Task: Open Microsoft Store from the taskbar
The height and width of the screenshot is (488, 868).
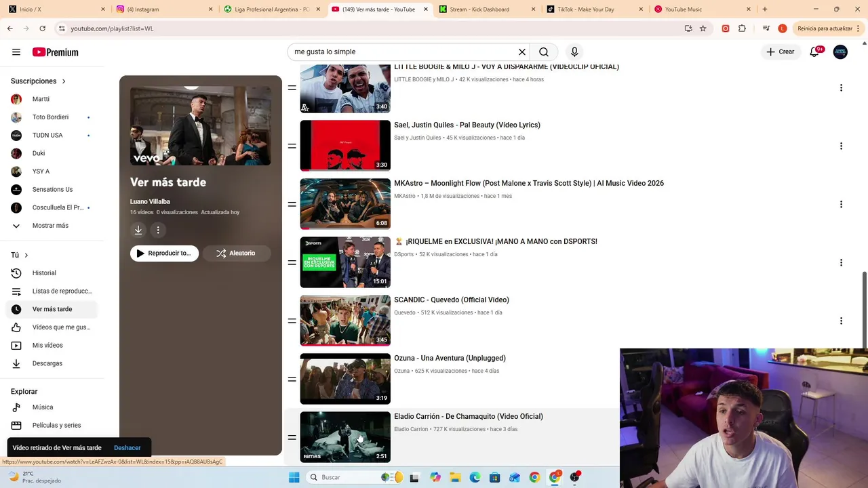Action: [495, 477]
